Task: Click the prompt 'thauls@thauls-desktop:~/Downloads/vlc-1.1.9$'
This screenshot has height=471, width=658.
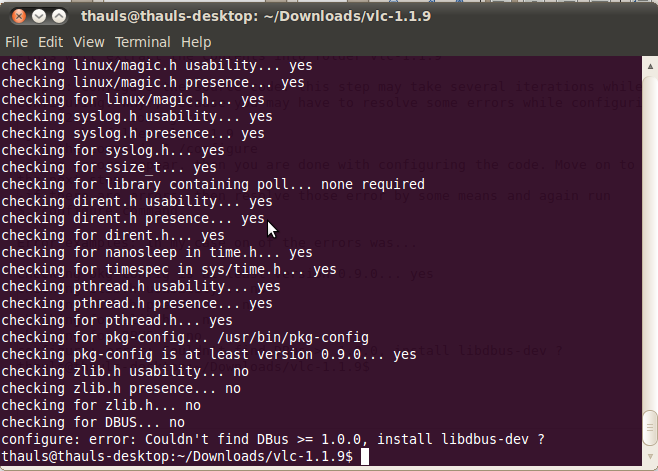Action: tap(177, 456)
